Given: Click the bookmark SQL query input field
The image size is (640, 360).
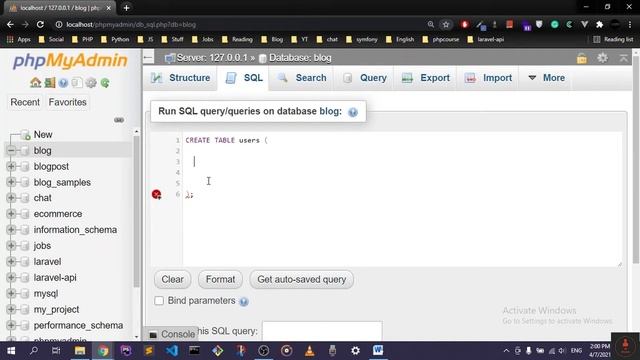Looking at the screenshot, I should (x=322, y=331).
